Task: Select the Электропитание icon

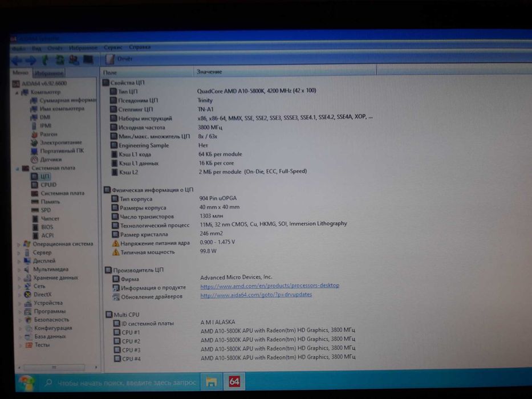Action: [34, 143]
